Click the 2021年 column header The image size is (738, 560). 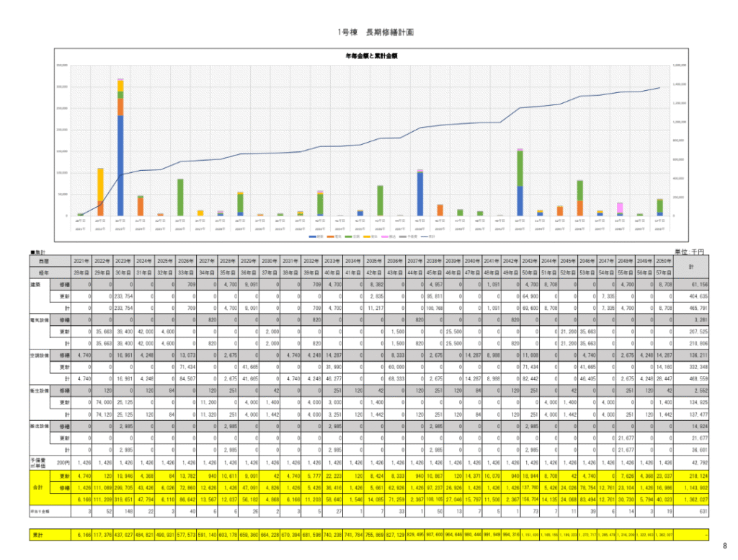[x=81, y=260]
